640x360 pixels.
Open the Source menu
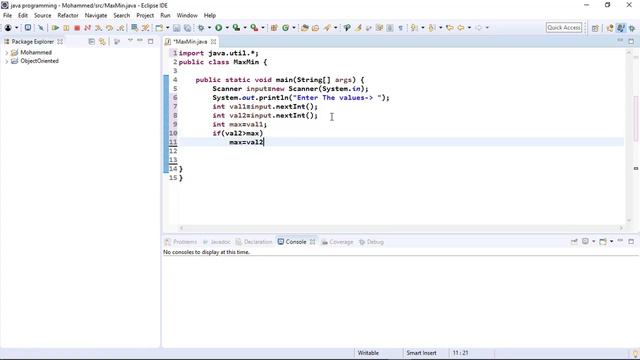coord(42,16)
